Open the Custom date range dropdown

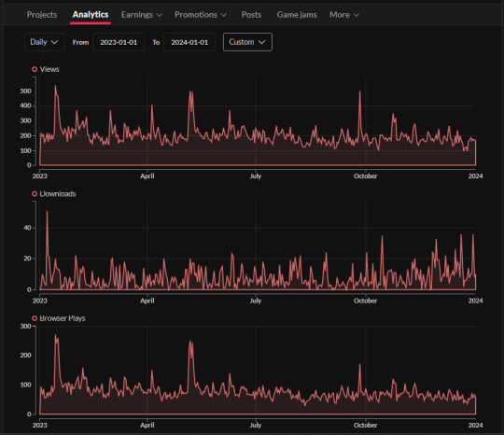tap(247, 42)
